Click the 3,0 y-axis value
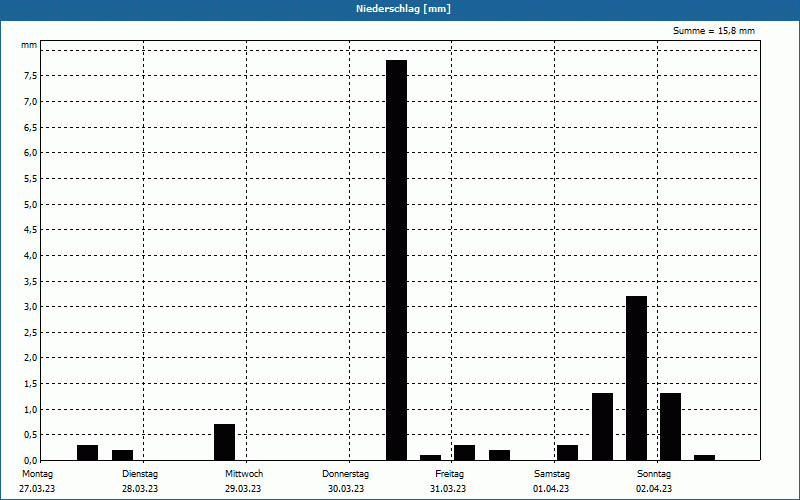The image size is (800, 500). pyautogui.click(x=30, y=307)
